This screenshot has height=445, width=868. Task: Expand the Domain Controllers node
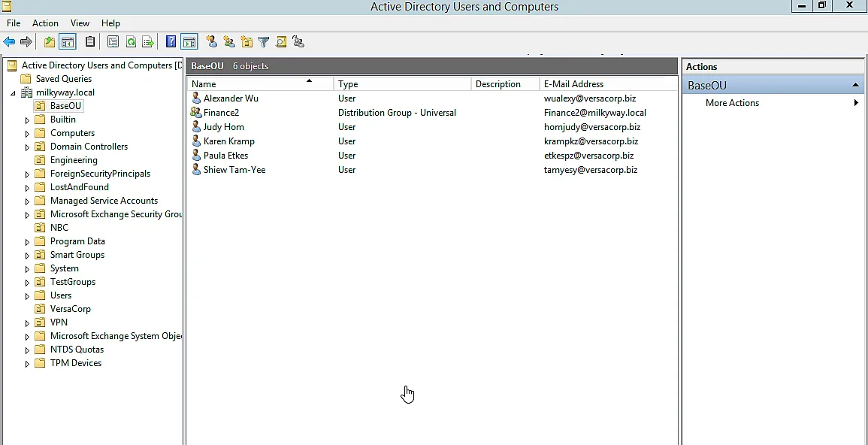click(27, 147)
